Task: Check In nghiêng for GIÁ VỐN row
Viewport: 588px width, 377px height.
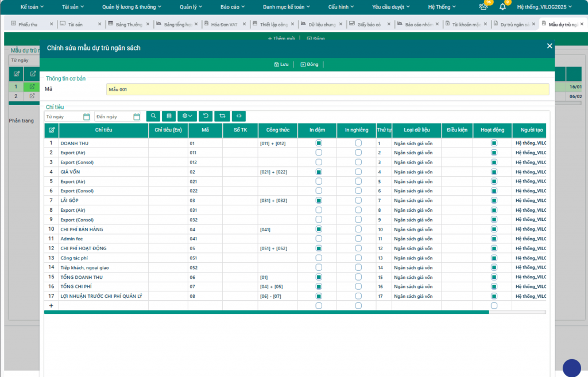Action: point(358,172)
